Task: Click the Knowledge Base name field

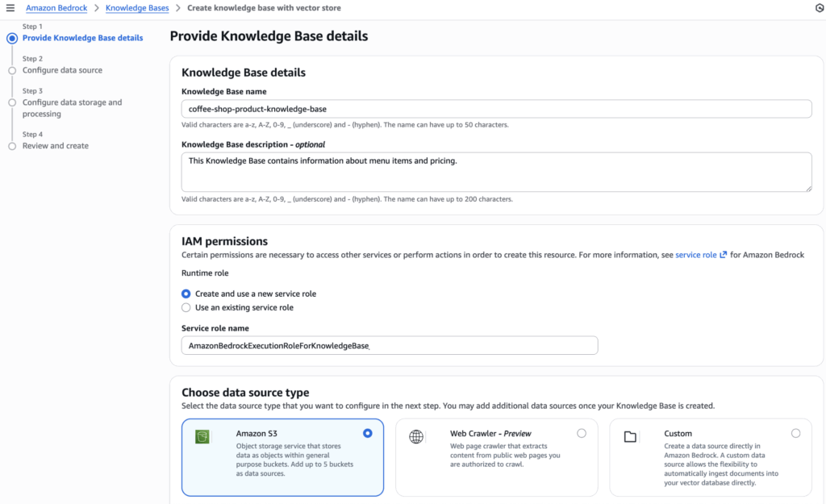Action: point(496,109)
